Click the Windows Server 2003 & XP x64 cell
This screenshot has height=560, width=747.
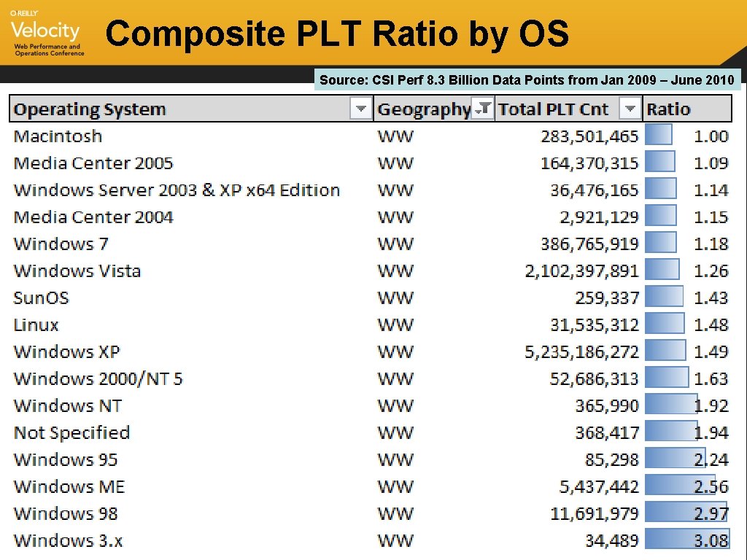point(177,190)
